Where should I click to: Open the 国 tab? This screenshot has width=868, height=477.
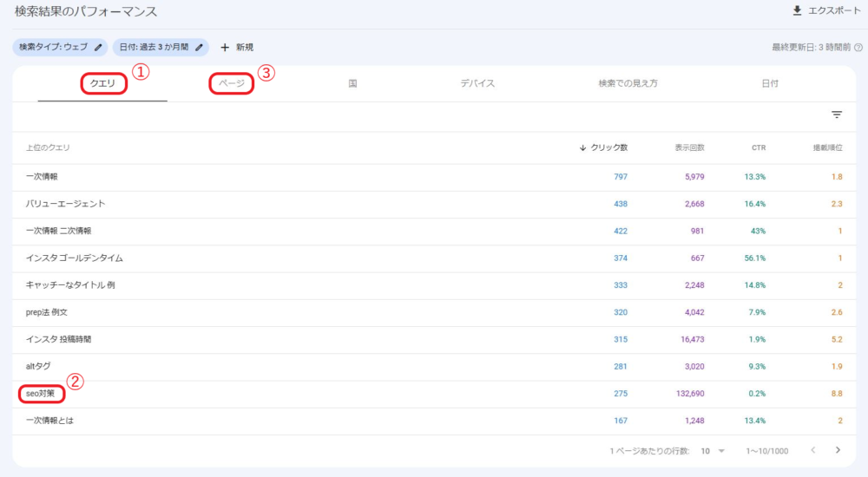[x=353, y=83]
